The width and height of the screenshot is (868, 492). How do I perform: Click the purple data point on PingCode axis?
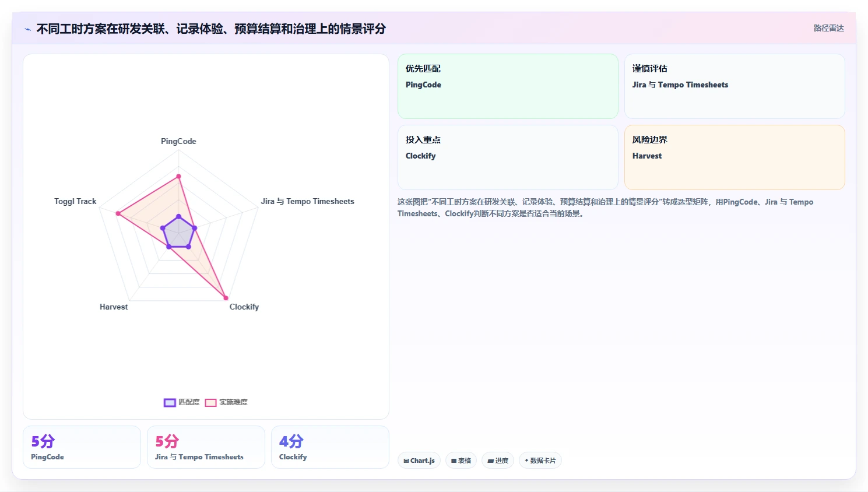point(178,216)
